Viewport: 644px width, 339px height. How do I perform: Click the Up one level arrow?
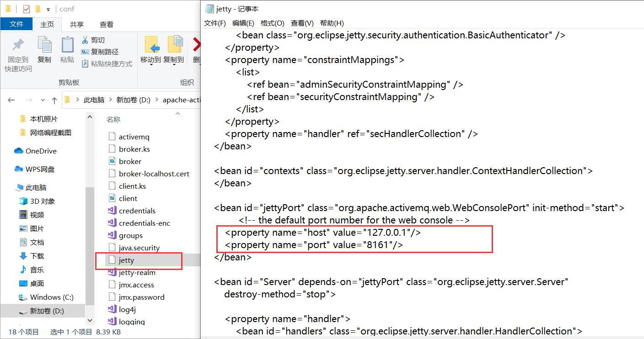(54, 100)
